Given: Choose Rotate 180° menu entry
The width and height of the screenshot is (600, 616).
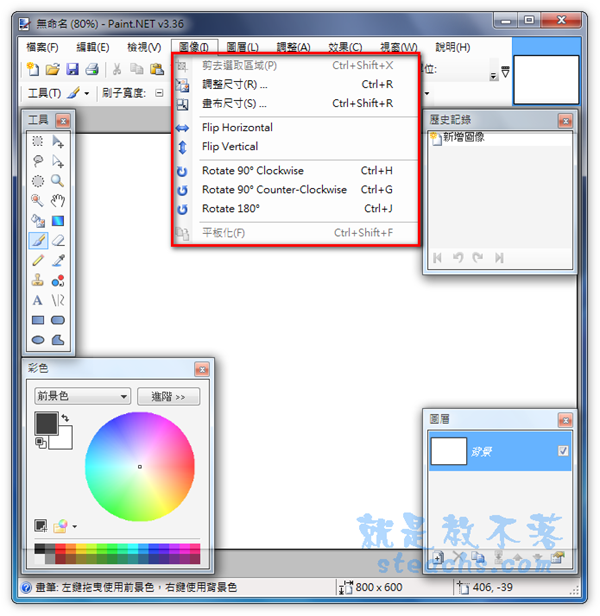Looking at the screenshot, I should pyautogui.click(x=295, y=209).
